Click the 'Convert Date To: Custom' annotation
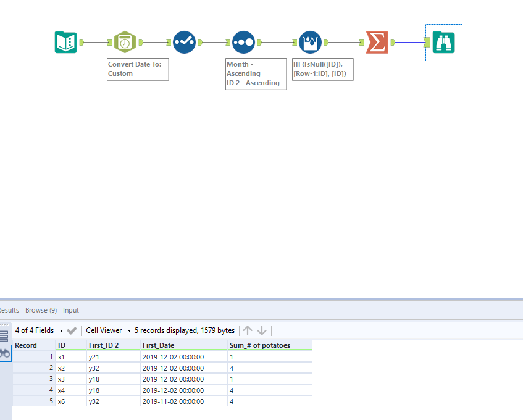This screenshot has width=523, height=420. [138, 69]
